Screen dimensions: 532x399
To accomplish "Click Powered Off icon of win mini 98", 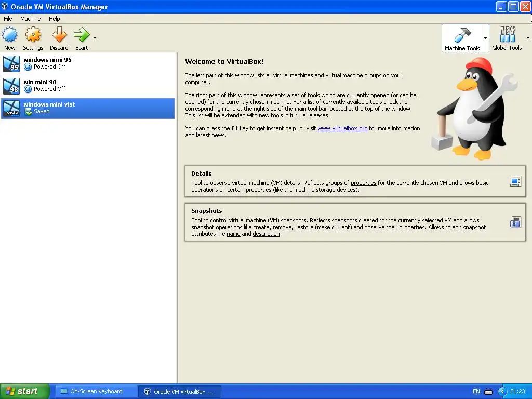I will [28, 89].
